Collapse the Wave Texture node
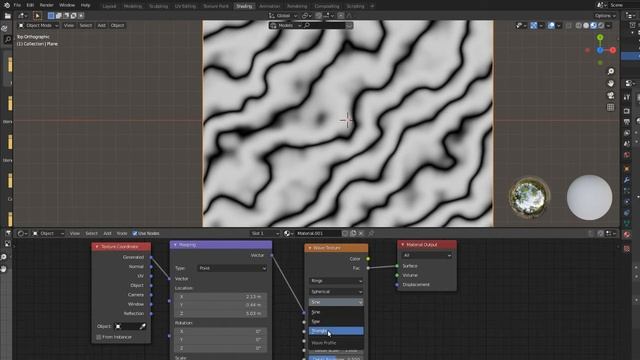 [309, 248]
